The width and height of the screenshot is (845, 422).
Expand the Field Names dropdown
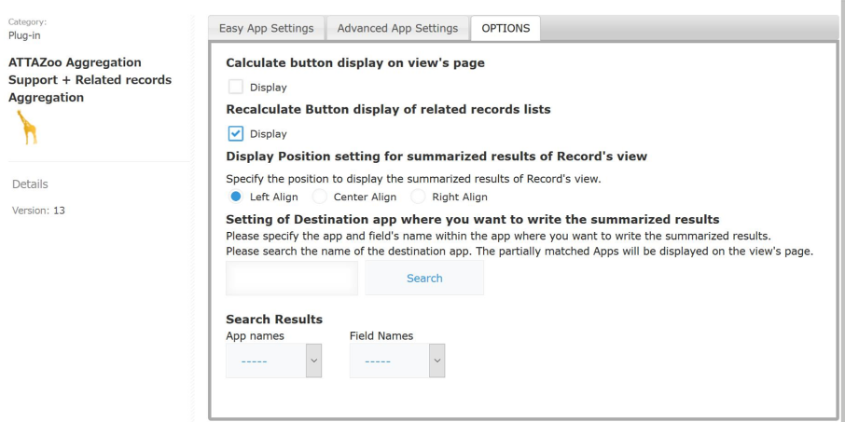coord(397,361)
